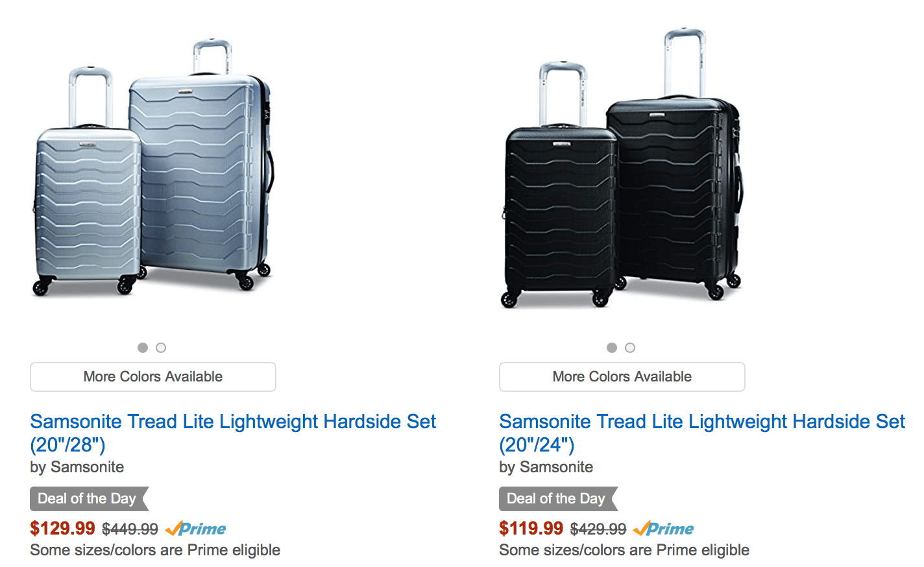Click More Colors Available for the 20"/24" set

[621, 377]
